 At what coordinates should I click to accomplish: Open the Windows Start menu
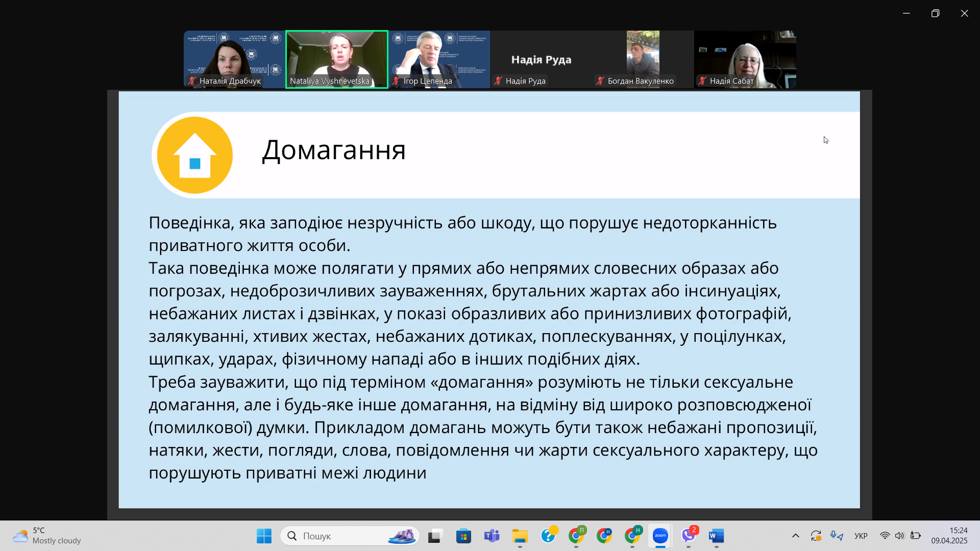264,536
